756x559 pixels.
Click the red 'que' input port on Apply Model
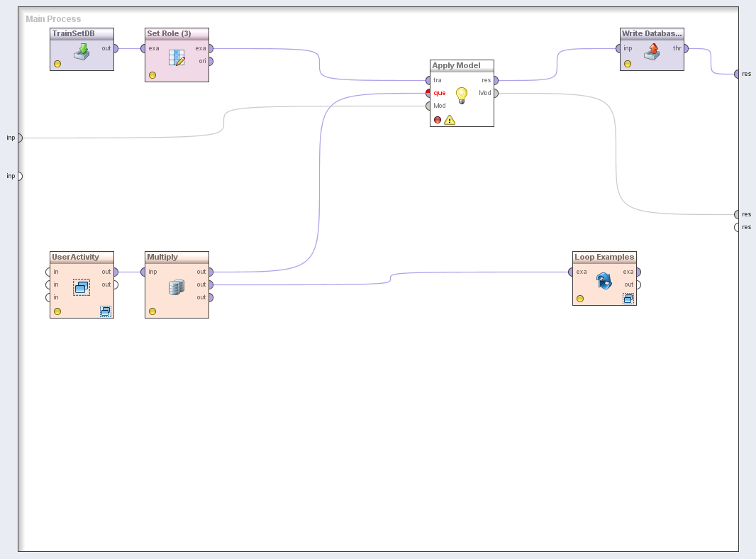429,93
